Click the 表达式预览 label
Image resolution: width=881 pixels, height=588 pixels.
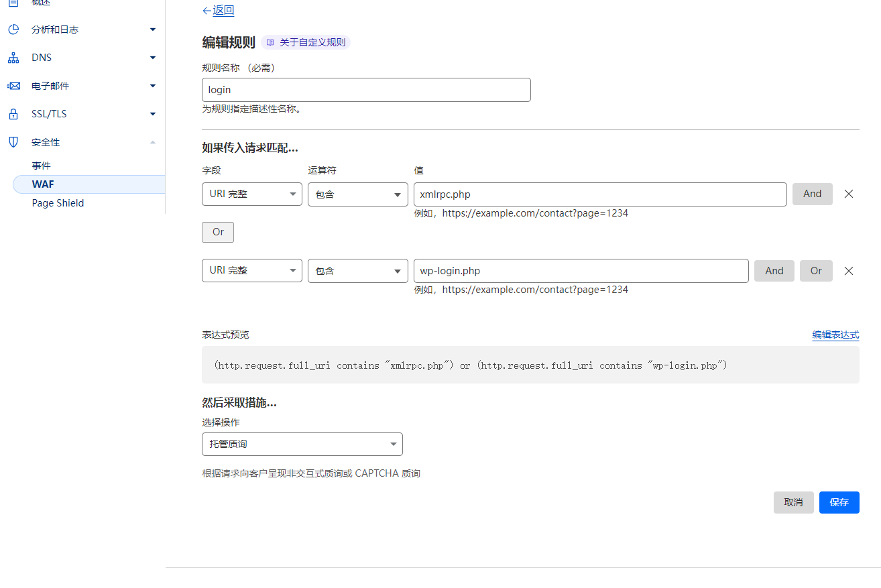pyautogui.click(x=225, y=335)
